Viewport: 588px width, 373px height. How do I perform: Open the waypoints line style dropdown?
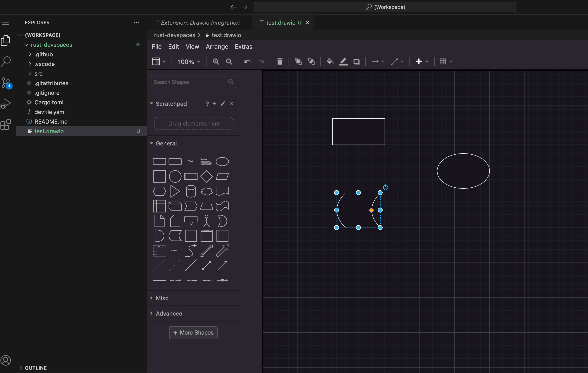(397, 62)
